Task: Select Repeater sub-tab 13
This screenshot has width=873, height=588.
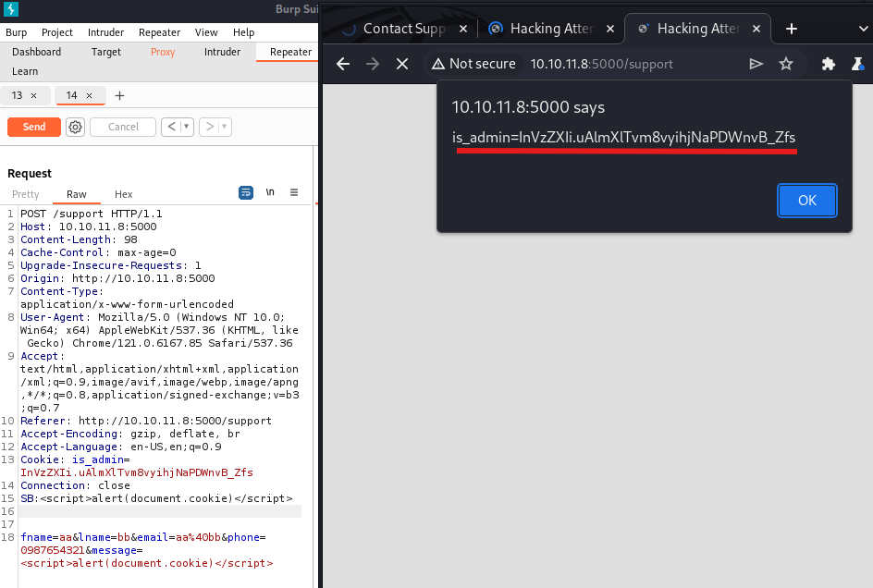Action: [18, 96]
